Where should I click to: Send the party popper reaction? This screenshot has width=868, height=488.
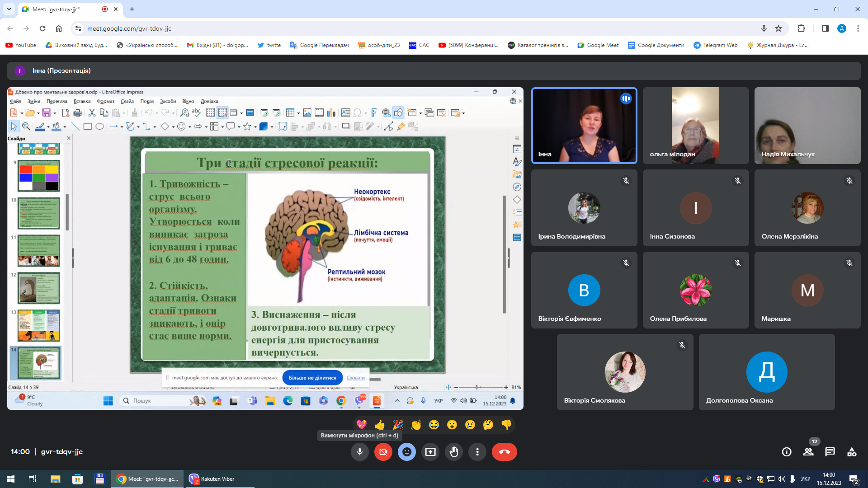[398, 425]
